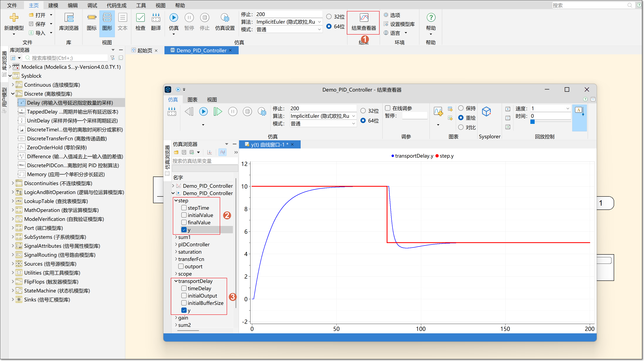Select the 对比 radio button
Image resolution: width=644 pixels, height=361 pixels.
click(x=461, y=127)
